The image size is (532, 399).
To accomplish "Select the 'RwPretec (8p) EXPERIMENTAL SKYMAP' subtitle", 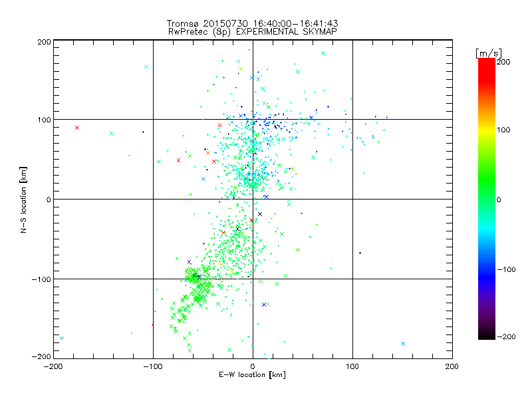I will (253, 32).
